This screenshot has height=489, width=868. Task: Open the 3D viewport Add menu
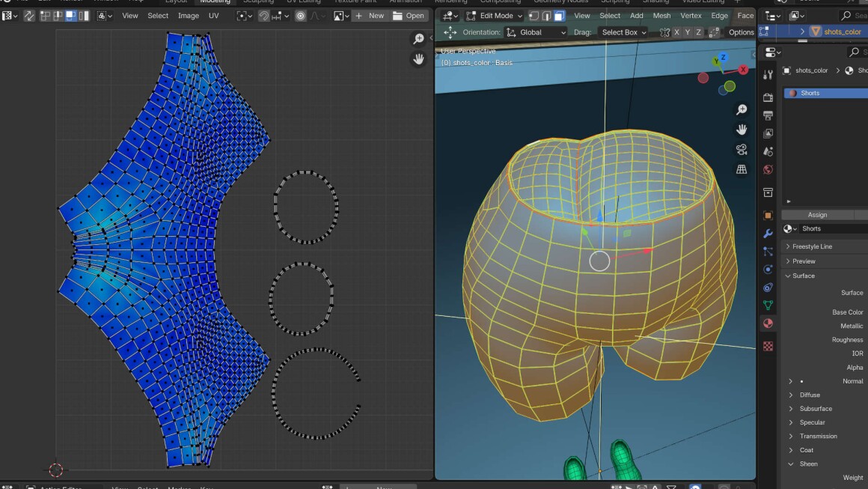tap(637, 16)
